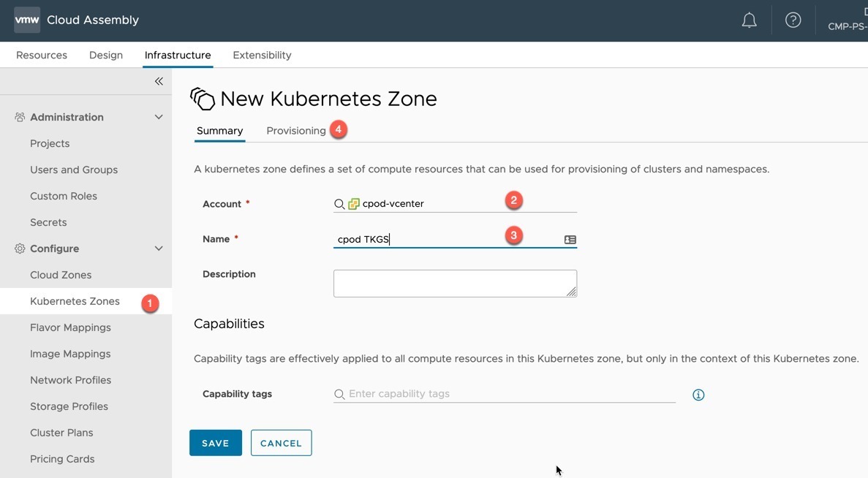Click the card icon in Name field

(x=570, y=240)
